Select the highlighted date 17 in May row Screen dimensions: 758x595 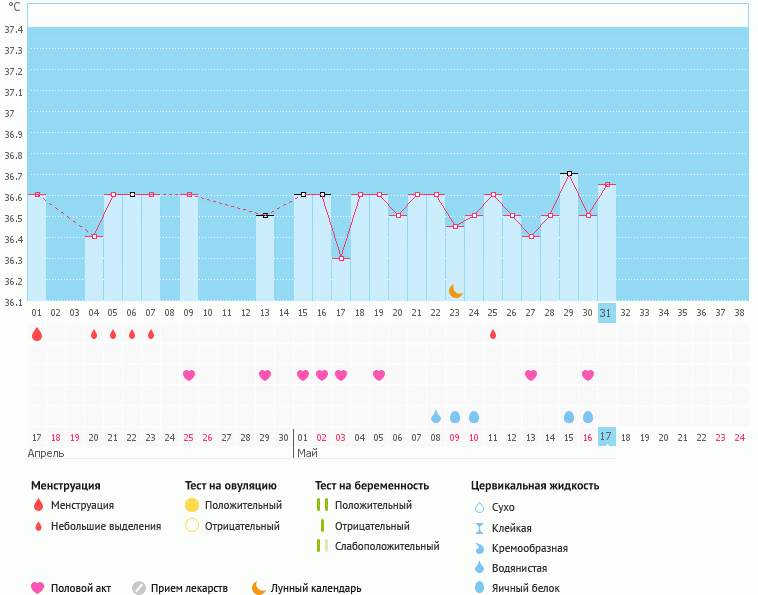[606, 437]
